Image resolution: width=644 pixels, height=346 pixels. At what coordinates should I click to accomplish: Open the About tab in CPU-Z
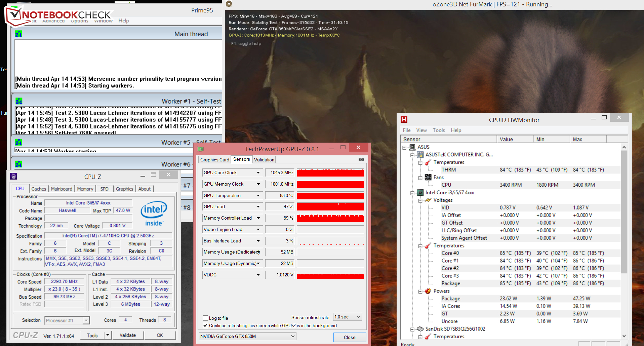click(x=145, y=189)
